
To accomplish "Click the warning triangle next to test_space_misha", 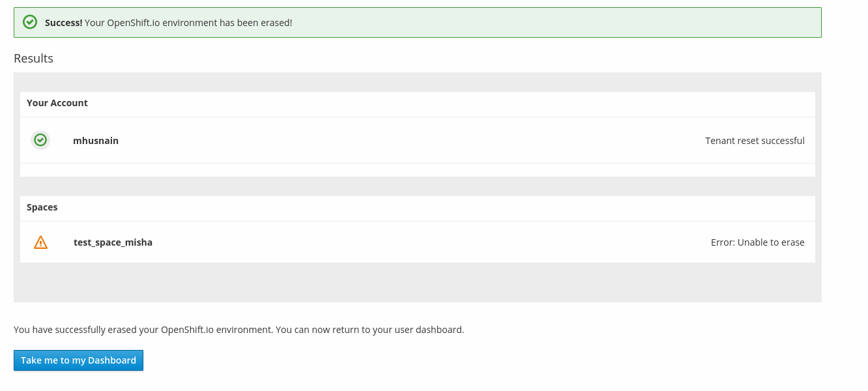I will point(42,241).
